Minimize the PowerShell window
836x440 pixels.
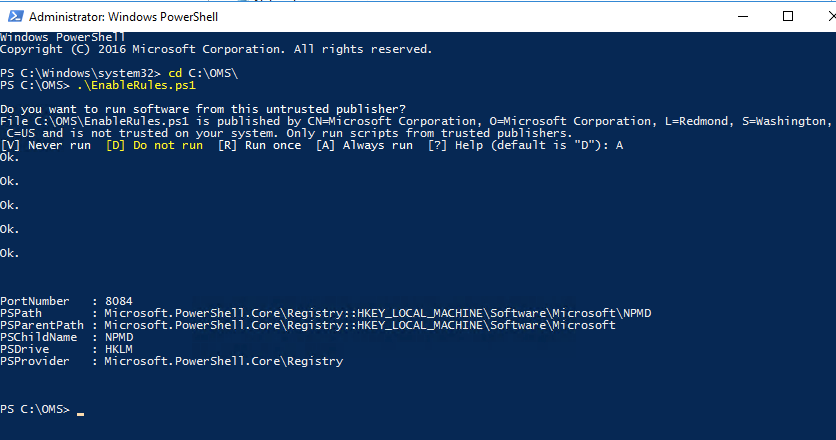pos(743,17)
